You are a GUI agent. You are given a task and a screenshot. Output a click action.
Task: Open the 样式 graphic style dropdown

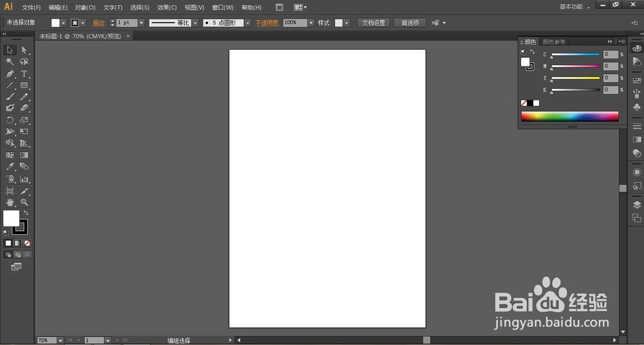[346, 23]
